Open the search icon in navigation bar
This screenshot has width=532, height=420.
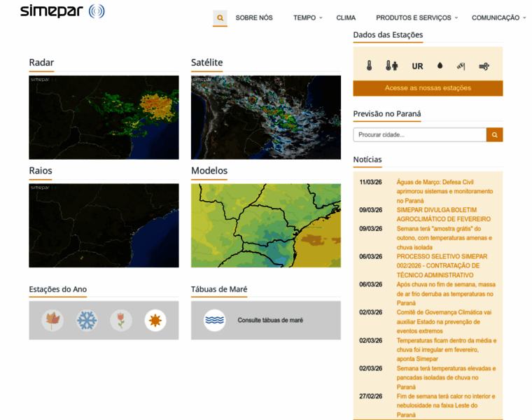point(220,18)
